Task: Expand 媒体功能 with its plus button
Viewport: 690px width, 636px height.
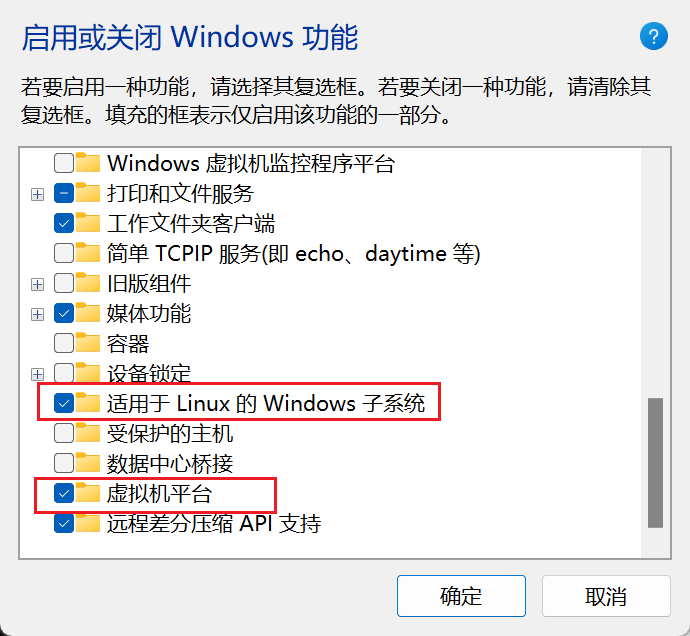Action: (x=37, y=314)
